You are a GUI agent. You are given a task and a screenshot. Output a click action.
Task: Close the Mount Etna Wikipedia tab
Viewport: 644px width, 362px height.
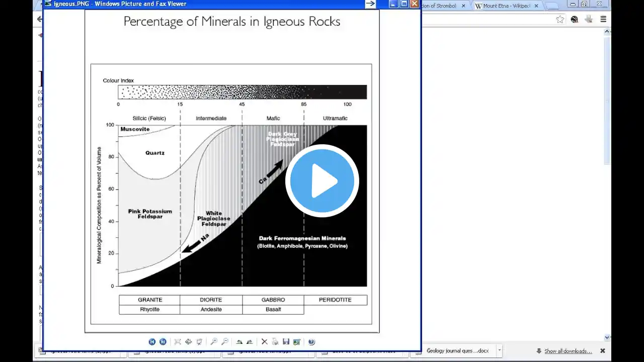[x=536, y=6]
